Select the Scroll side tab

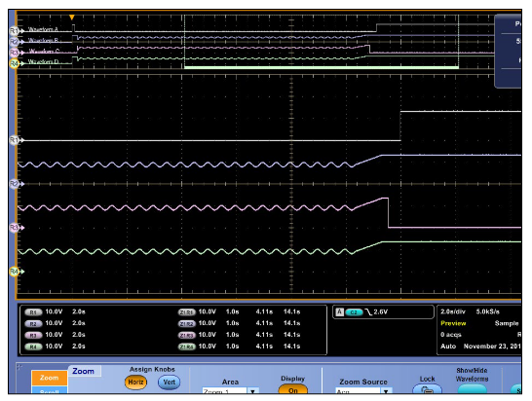point(49,390)
